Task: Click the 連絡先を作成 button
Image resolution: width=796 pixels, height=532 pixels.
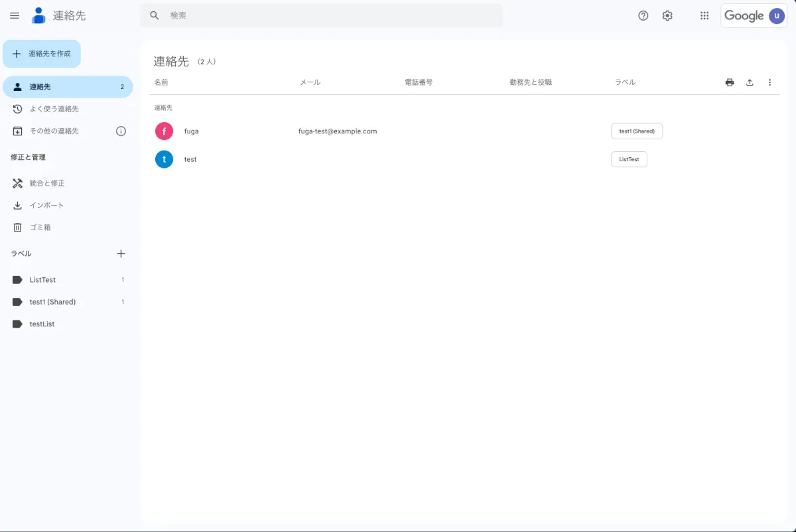Action: pos(42,54)
